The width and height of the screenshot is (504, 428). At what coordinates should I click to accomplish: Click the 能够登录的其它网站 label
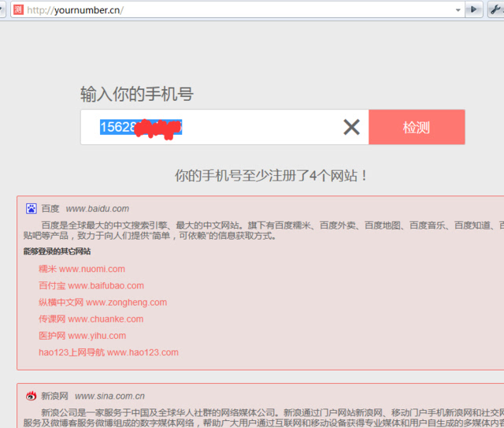point(57,251)
